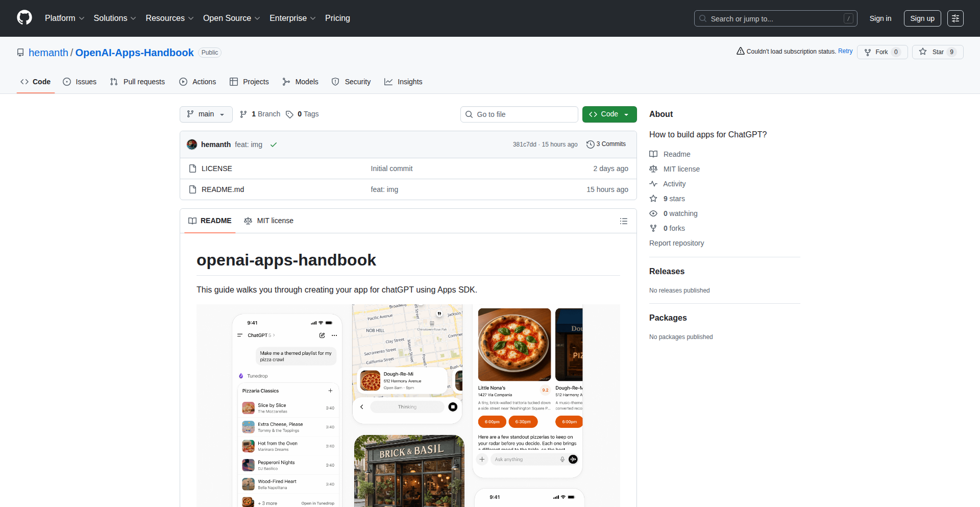Click the Go to file search field

[519, 114]
